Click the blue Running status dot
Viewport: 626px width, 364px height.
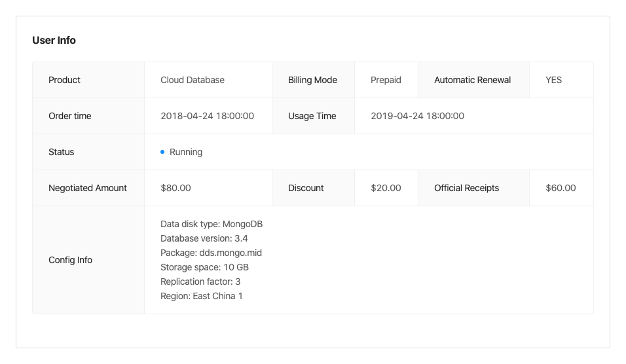coord(162,152)
